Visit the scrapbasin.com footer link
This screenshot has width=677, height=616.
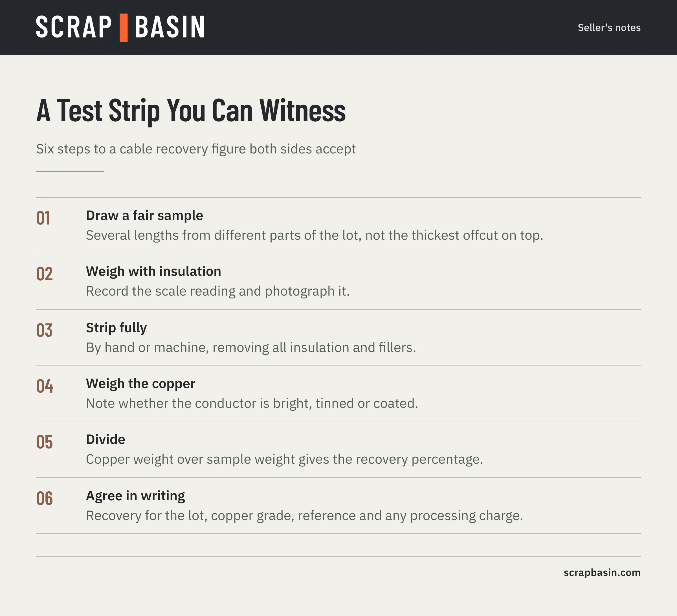click(602, 572)
